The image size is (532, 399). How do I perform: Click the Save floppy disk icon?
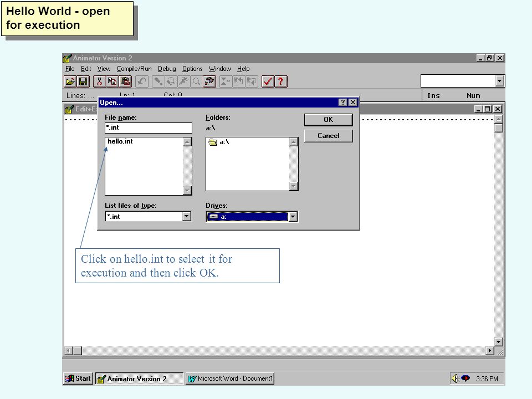[83, 81]
